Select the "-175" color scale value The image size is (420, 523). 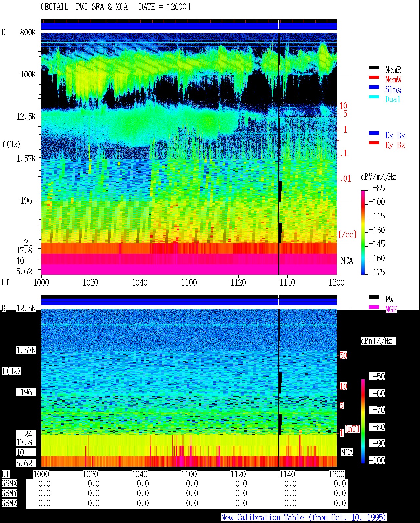pyautogui.click(x=377, y=272)
